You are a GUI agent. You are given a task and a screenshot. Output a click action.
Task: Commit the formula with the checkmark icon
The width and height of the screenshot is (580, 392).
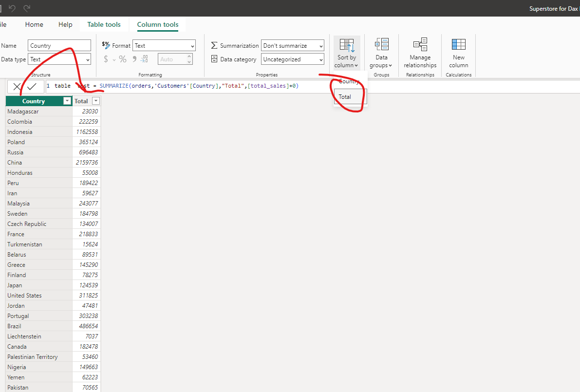[32, 87]
